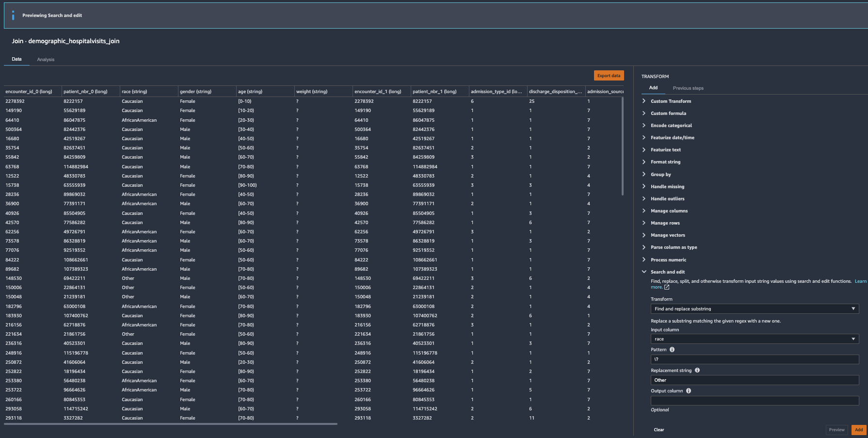Click the second-column cell 107400762
This screenshot has width=868, height=438.
click(x=76, y=316)
